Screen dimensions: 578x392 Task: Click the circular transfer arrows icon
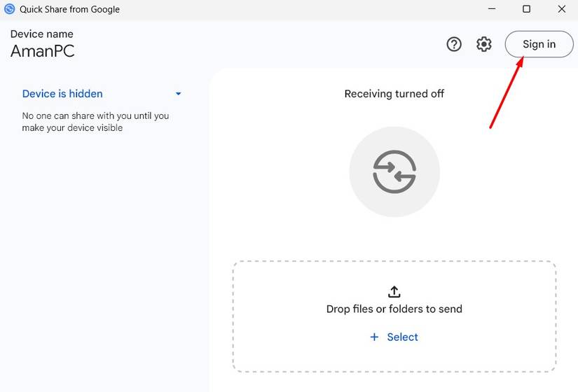394,171
